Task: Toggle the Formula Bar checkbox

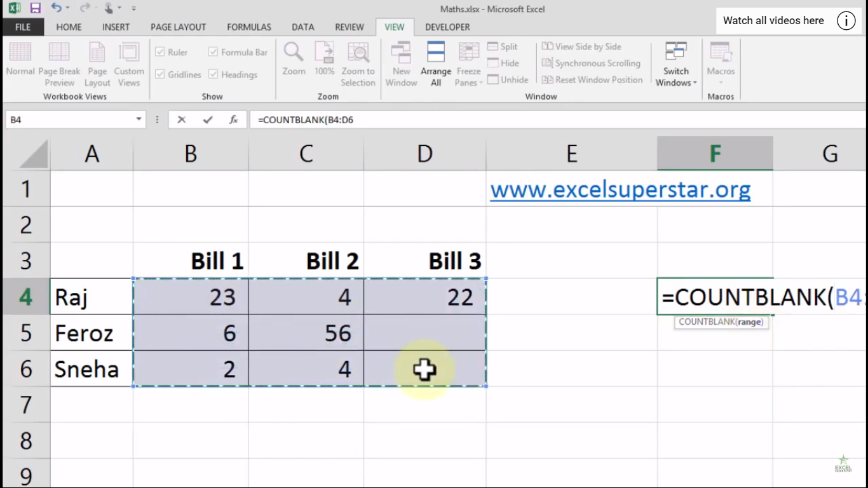Action: 214,52
